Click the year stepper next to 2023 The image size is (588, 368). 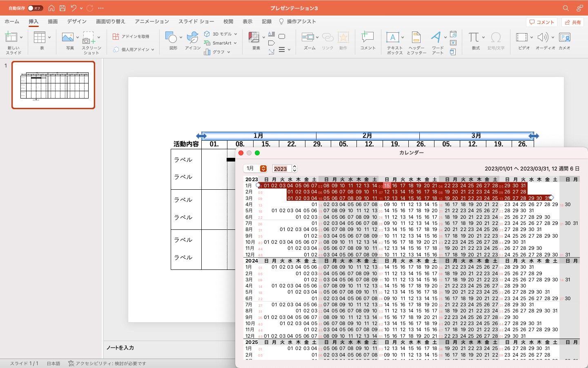pos(295,168)
